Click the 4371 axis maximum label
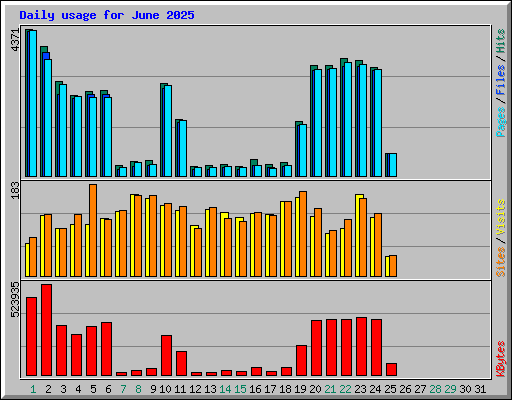This screenshot has height=400, width=512. pyautogui.click(x=16, y=40)
